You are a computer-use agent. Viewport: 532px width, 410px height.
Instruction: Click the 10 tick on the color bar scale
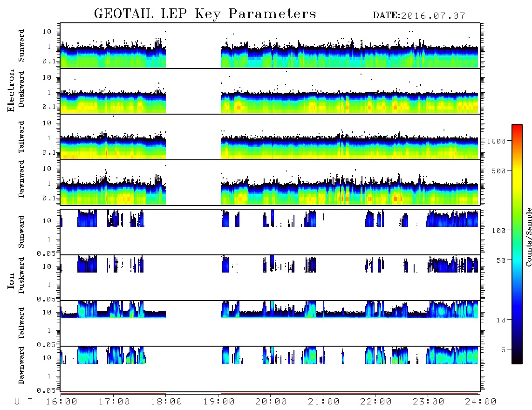pos(501,320)
